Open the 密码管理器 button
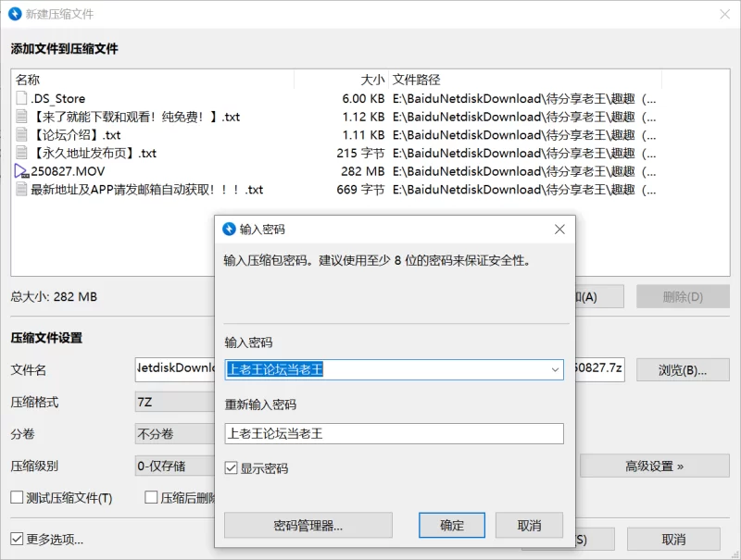 click(308, 526)
